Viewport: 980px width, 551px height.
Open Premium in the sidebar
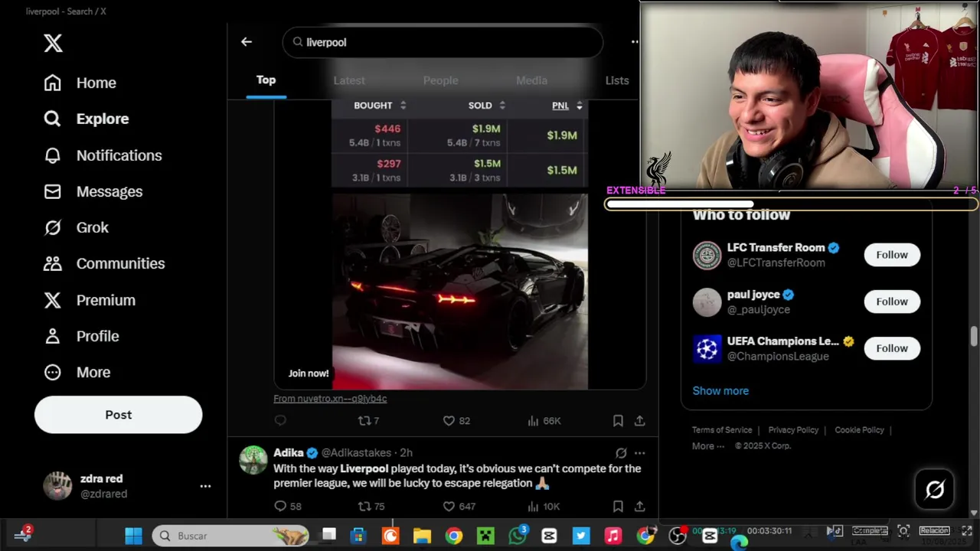coord(90,300)
